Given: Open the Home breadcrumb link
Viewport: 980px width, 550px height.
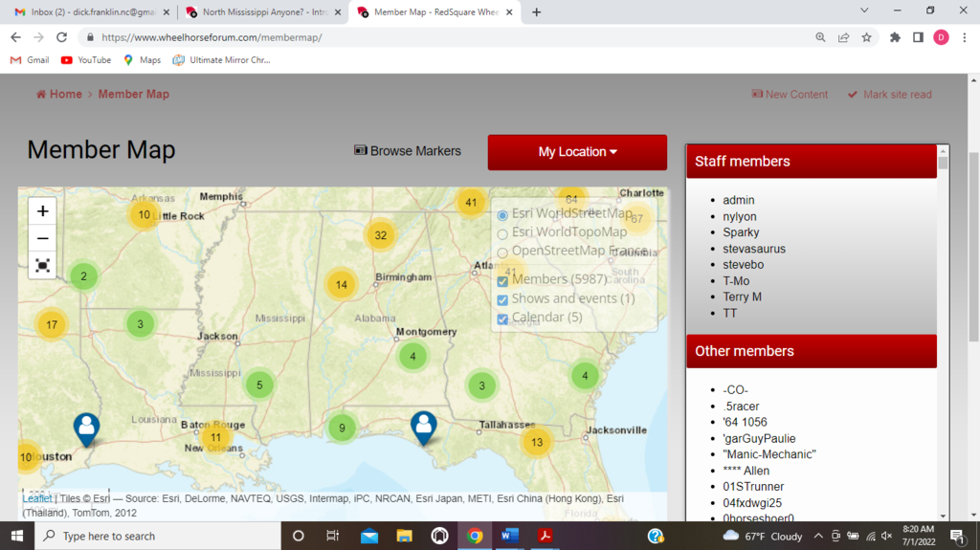Looking at the screenshot, I should point(59,95).
